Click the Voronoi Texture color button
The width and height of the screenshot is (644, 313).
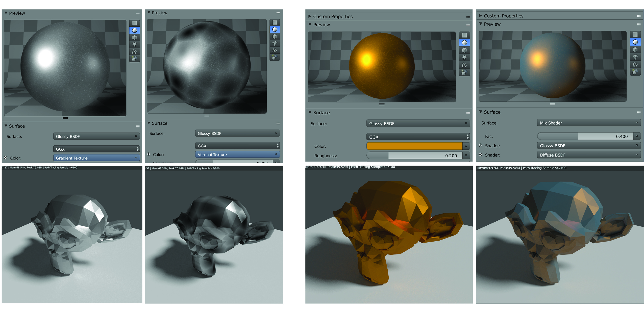pyautogui.click(x=237, y=154)
